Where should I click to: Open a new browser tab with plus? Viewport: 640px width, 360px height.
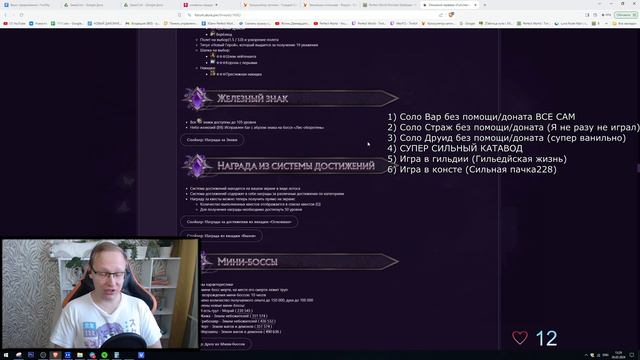click(x=485, y=5)
